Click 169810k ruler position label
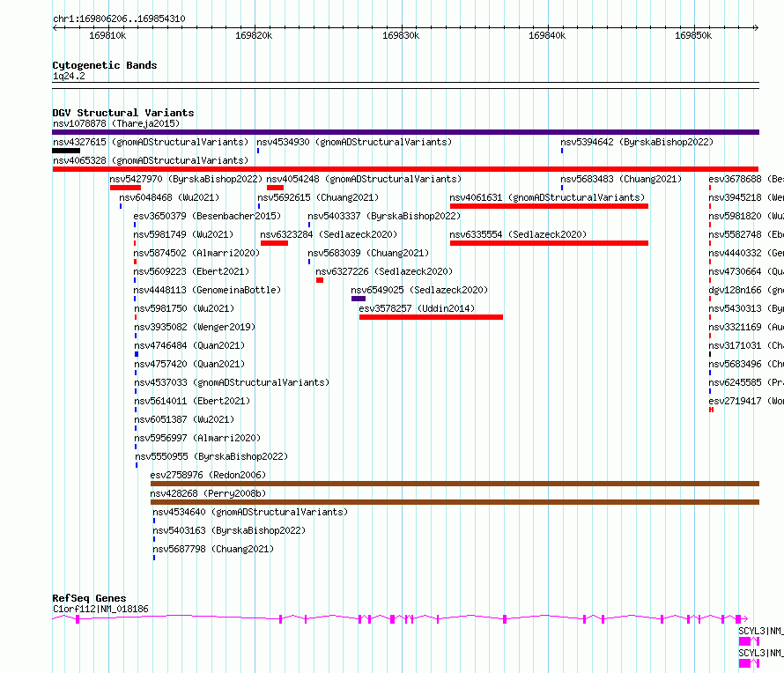Screen dimensions: 784x673 (x=107, y=35)
